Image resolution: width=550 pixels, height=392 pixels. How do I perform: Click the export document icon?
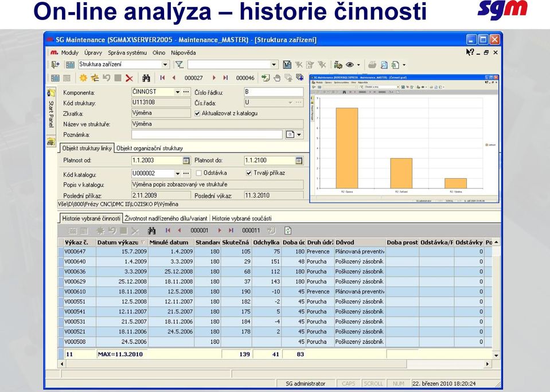click(x=396, y=65)
